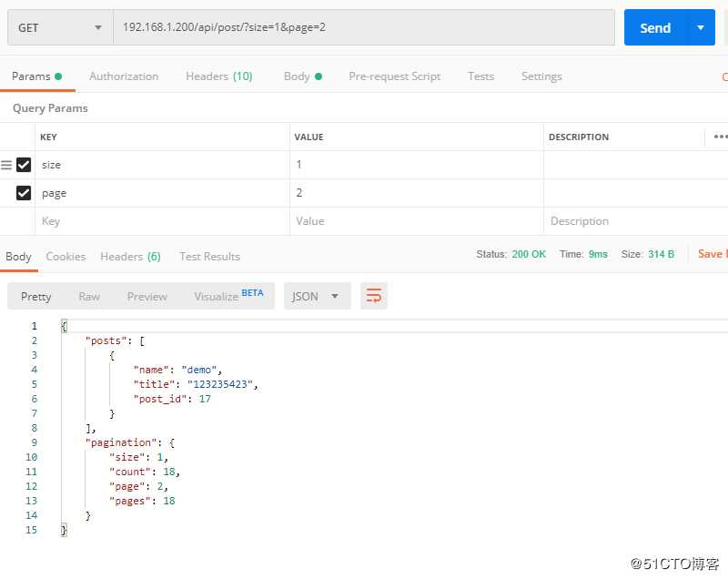
Task: Open the Authorization tab
Action: [x=124, y=76]
